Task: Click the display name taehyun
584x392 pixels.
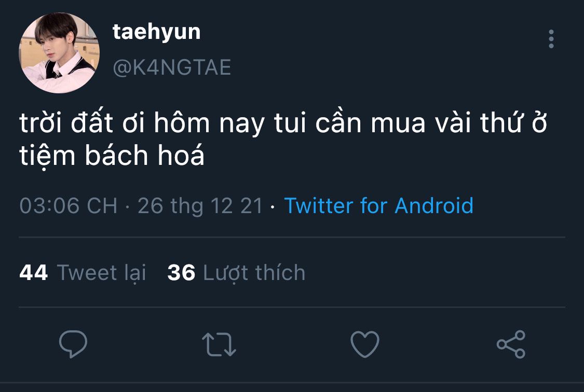Action: click(x=156, y=32)
